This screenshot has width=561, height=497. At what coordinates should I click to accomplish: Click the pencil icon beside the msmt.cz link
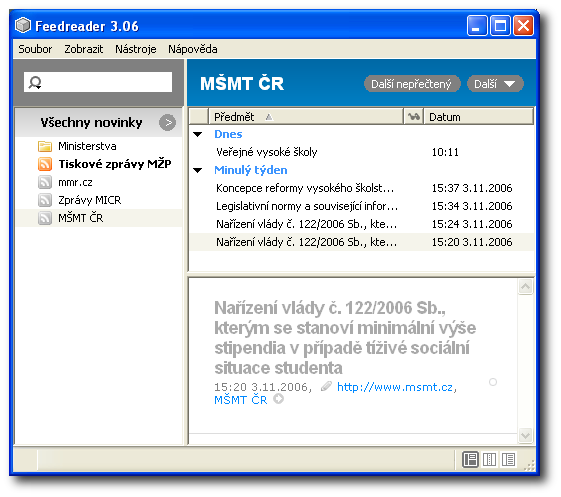click(x=326, y=386)
